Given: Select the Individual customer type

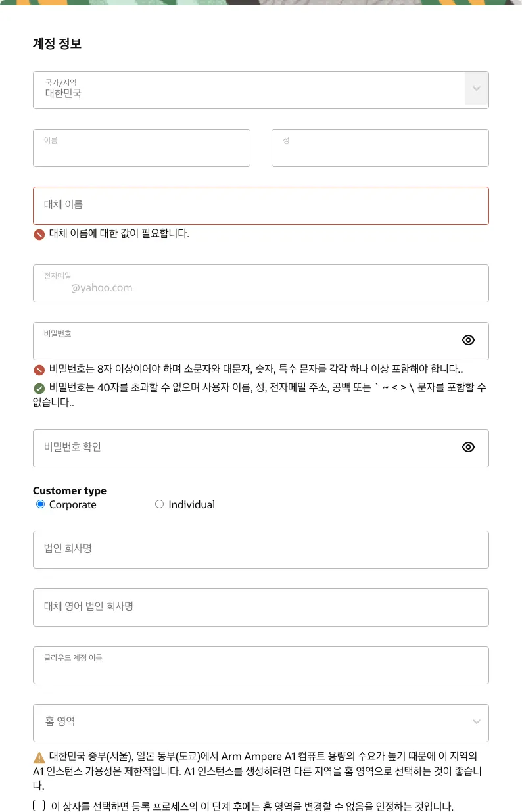Looking at the screenshot, I should pos(159,504).
